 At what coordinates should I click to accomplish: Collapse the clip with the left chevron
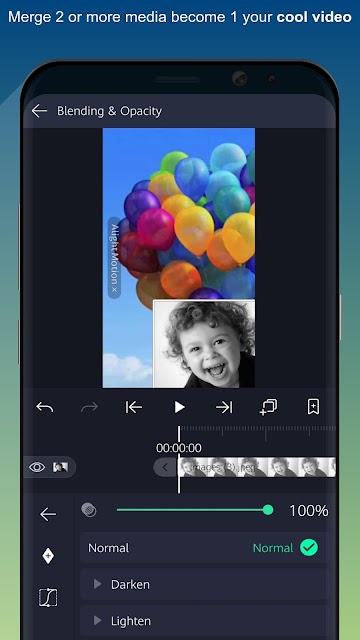coord(165,467)
